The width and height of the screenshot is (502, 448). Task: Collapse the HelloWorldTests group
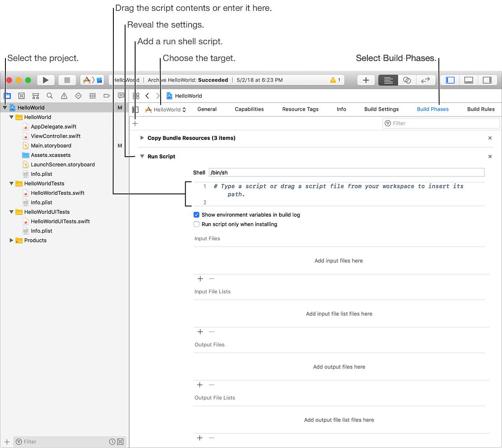pos(11,183)
